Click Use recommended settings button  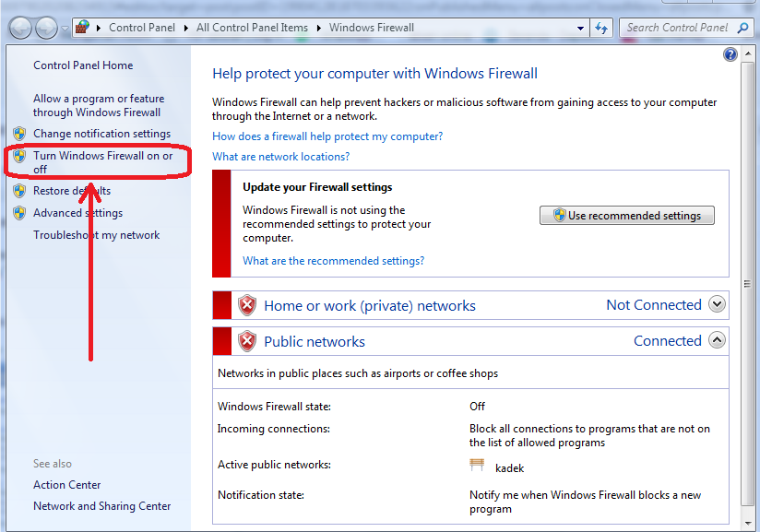coord(626,215)
